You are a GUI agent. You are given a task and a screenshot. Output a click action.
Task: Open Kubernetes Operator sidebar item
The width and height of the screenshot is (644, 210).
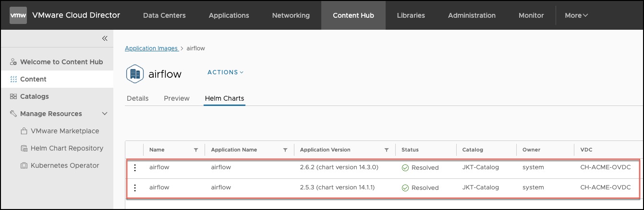click(64, 165)
